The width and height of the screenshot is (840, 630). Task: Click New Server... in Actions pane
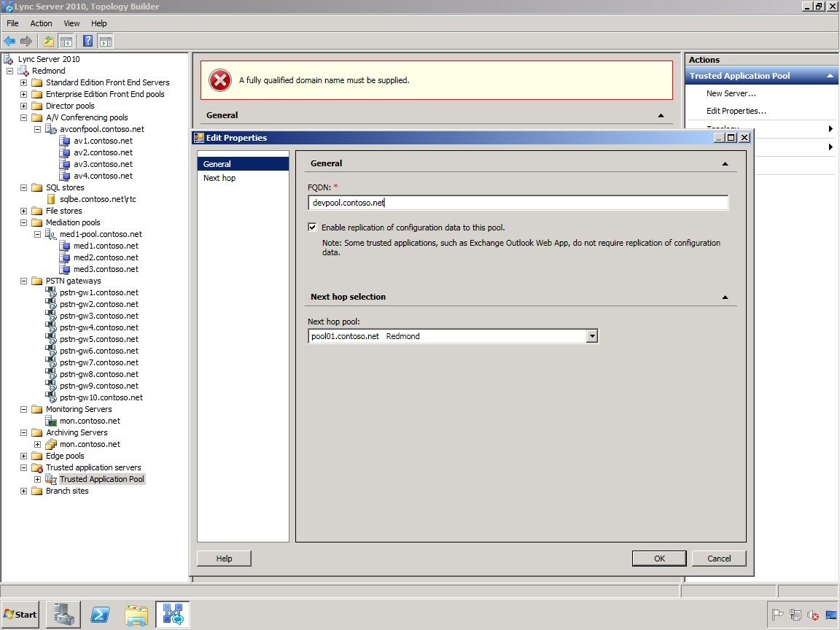(731, 93)
